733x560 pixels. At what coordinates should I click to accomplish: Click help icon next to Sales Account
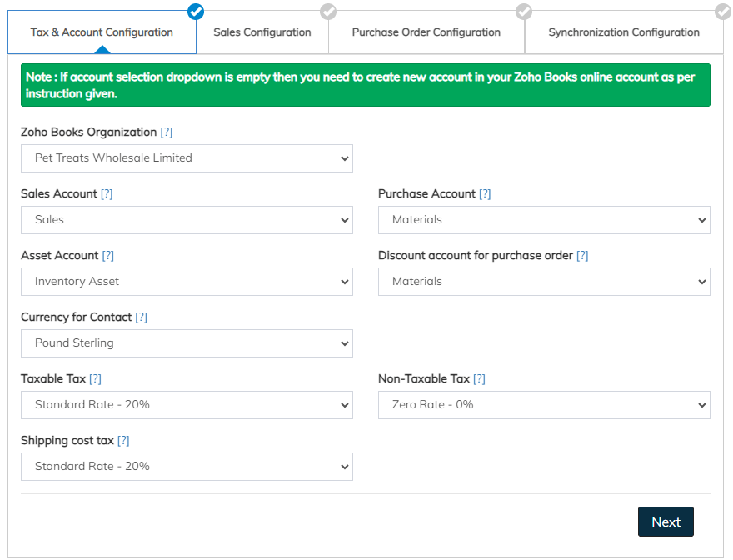coord(107,194)
